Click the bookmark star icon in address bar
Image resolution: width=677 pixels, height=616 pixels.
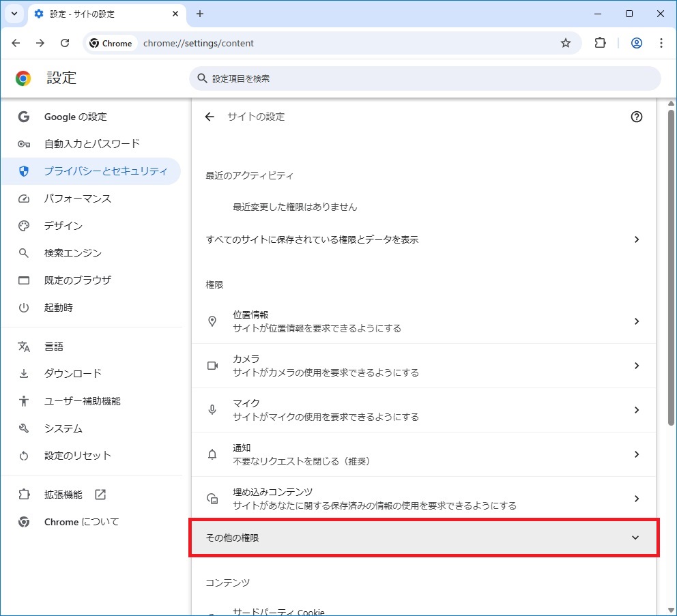565,43
